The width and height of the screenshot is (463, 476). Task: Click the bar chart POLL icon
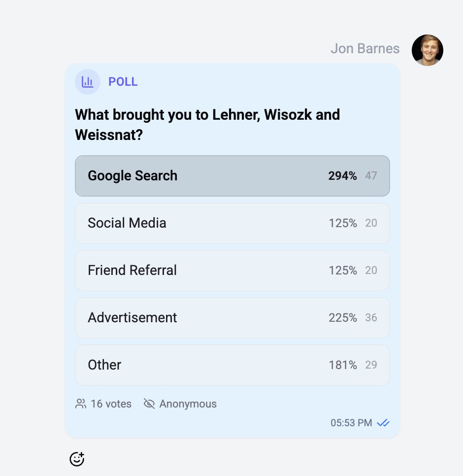[x=87, y=82]
